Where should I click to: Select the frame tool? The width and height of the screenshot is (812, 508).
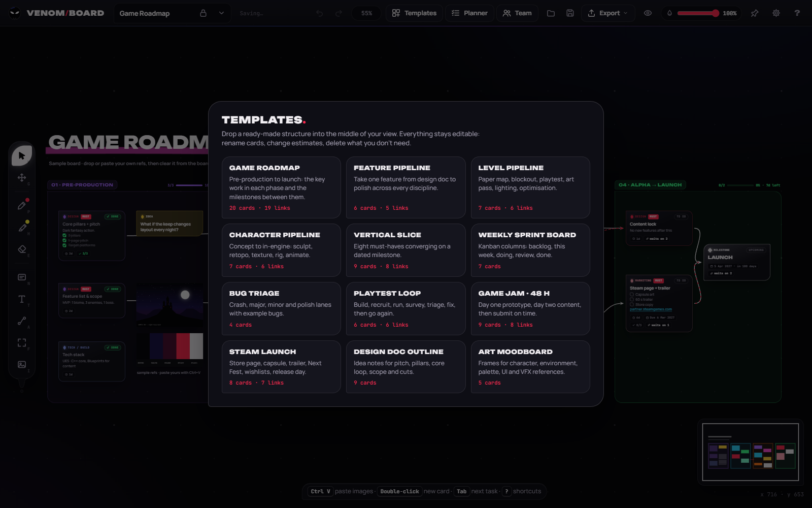(x=22, y=343)
